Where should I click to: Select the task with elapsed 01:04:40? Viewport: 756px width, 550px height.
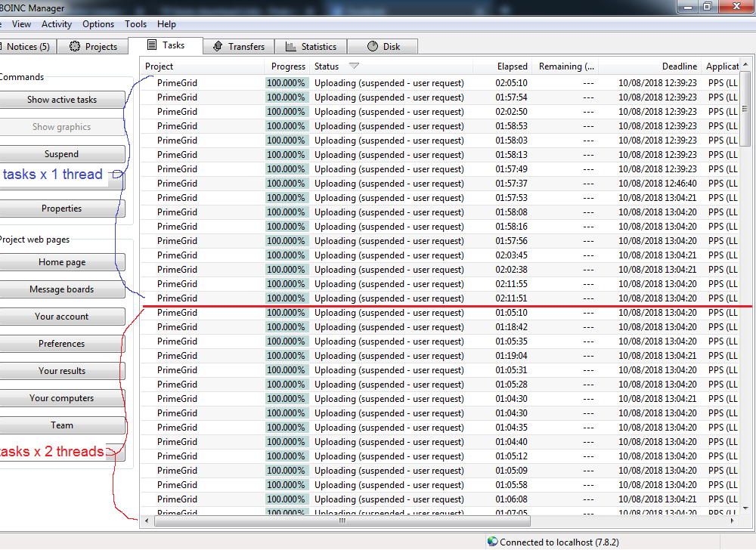point(440,442)
